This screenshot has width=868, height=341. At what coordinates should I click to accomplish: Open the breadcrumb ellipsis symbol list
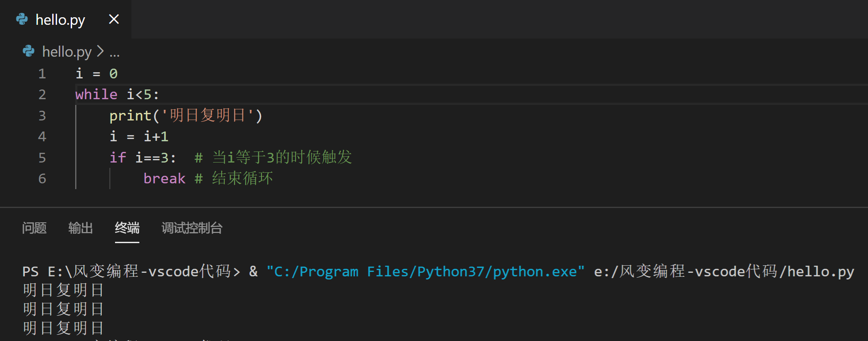coord(115,53)
